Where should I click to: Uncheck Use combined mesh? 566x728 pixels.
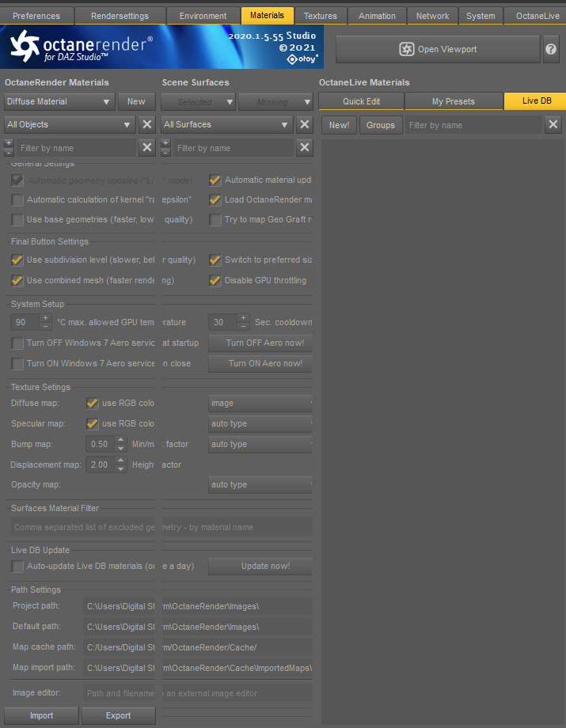tap(17, 280)
